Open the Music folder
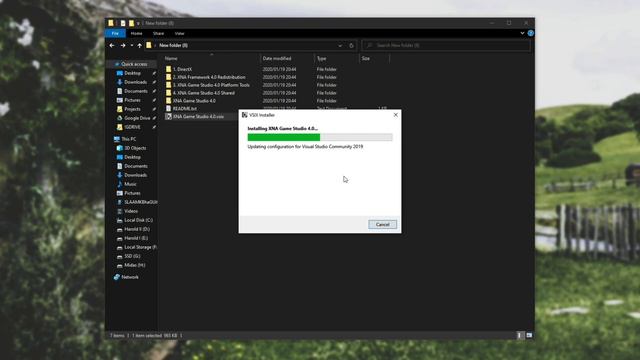 (130, 184)
